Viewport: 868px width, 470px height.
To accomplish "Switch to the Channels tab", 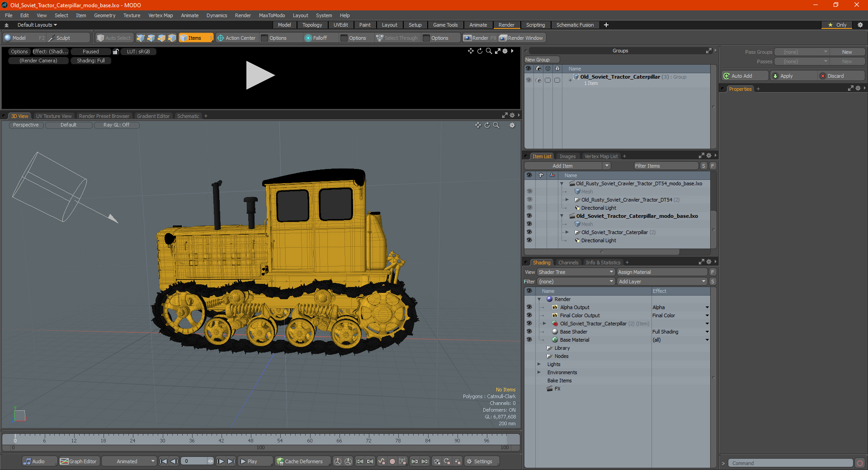I will click(568, 263).
